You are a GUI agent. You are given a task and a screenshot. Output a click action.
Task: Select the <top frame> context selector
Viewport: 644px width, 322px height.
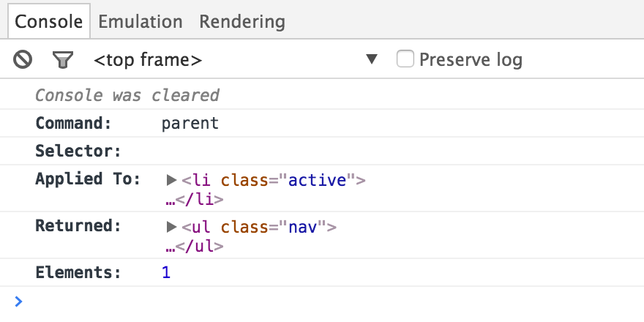148,60
